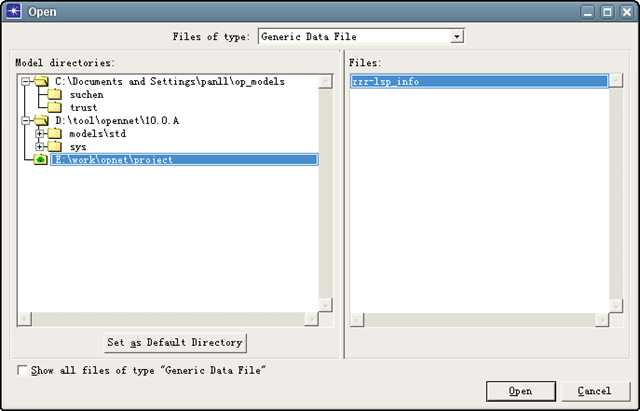The width and height of the screenshot is (640, 411).
Task: Click directories list scroll up arrow
Action: click(x=325, y=81)
